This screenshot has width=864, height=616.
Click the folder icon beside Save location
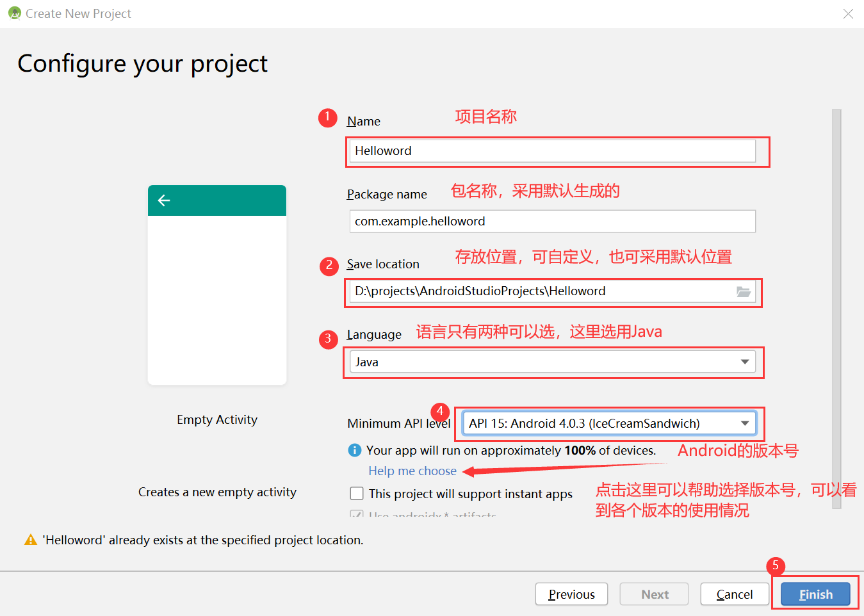744,292
